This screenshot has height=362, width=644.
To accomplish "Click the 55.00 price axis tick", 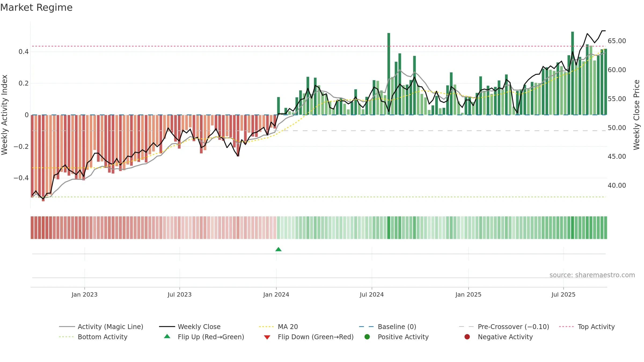I will tap(617, 99).
